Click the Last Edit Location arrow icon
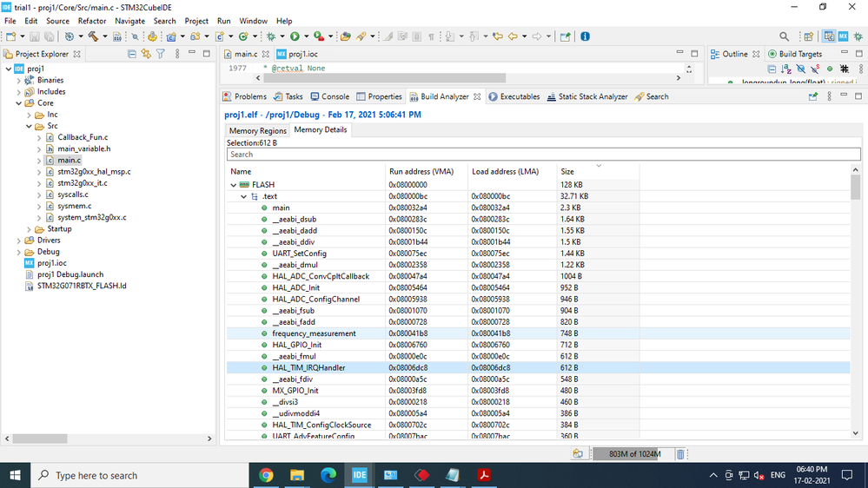This screenshot has width=868, height=488. [x=498, y=36]
